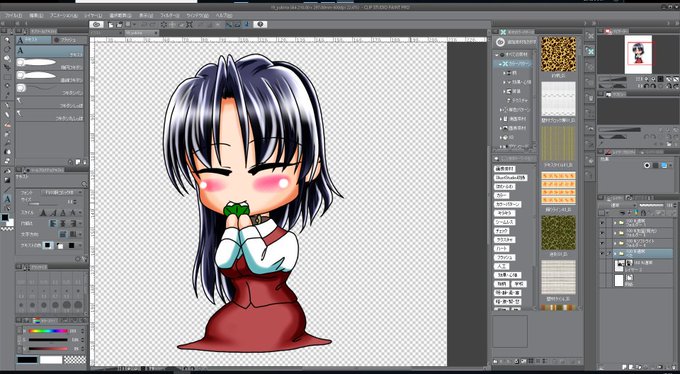Select the Eyedropper tool

click(x=7, y=95)
